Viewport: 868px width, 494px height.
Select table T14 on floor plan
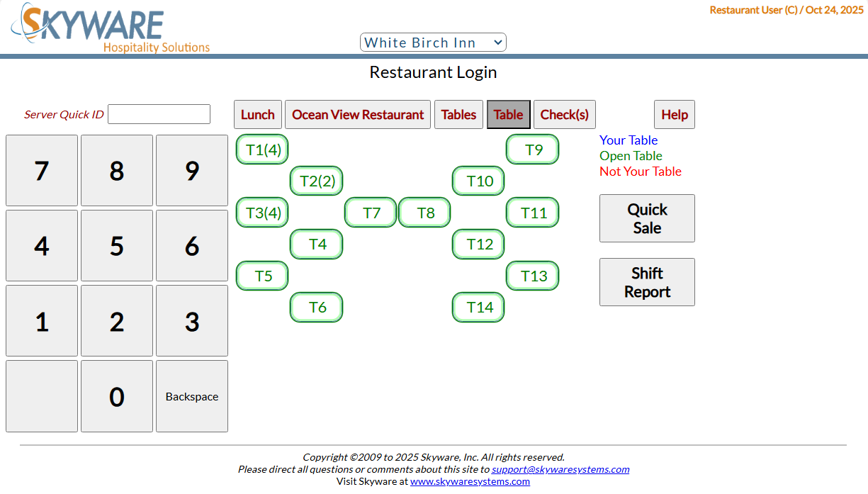(x=479, y=308)
